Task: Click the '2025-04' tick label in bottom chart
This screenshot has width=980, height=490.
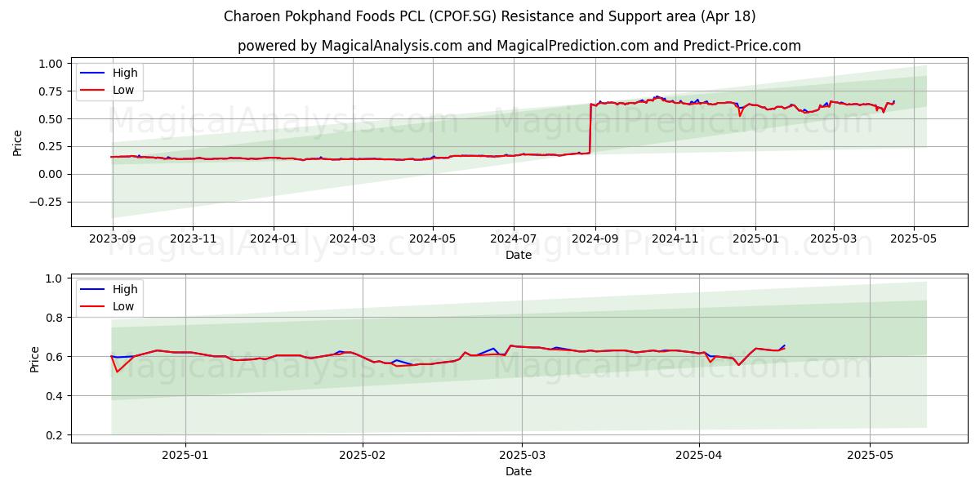Action: pos(700,457)
